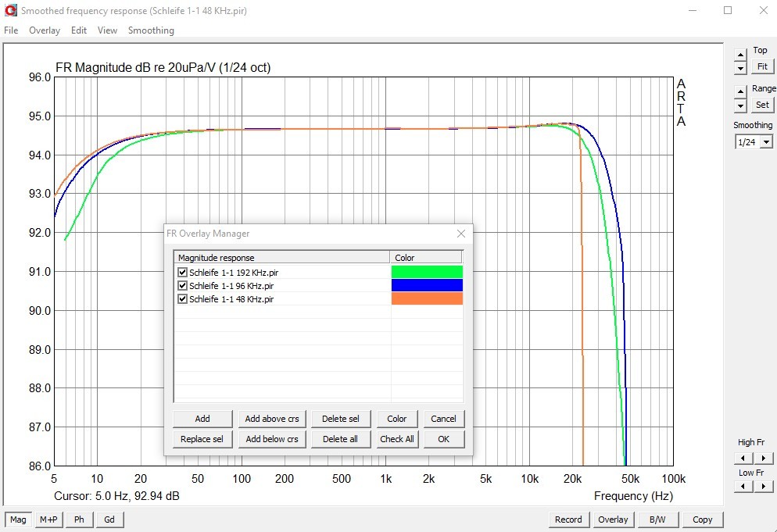
Task: Maximize the ARTA window
Action: click(728, 10)
